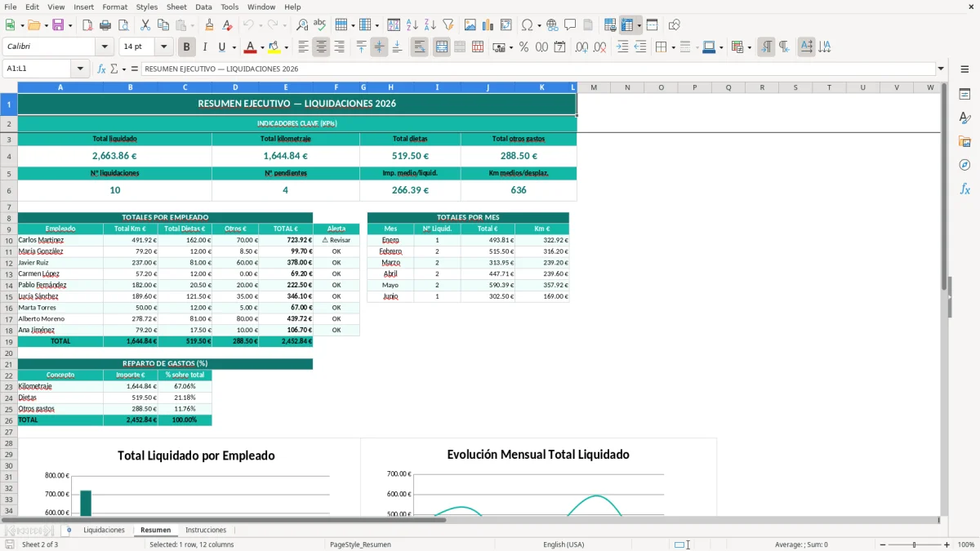Open Conditional Formatting dropdown arrow
Screen dimensions: 980x551
749,47
